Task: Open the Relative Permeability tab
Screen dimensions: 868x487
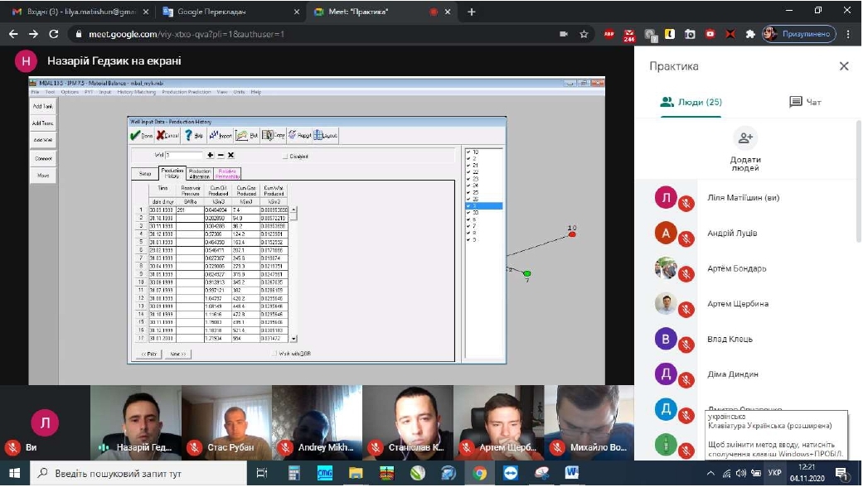Action: (227, 174)
